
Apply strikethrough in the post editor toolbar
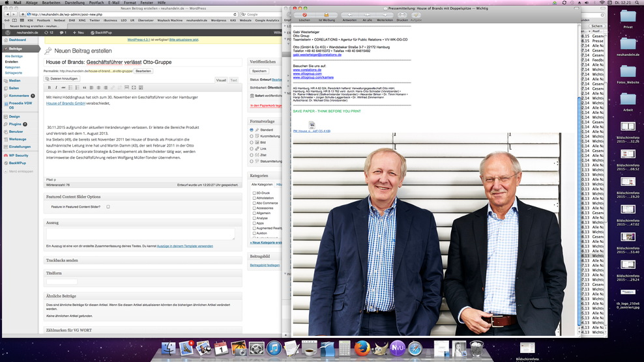[63, 87]
